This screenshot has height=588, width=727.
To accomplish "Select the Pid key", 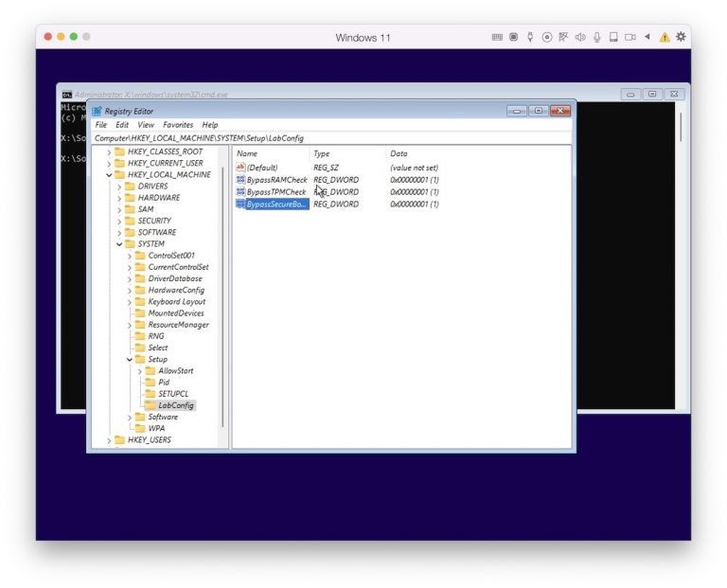I will pos(164,383).
